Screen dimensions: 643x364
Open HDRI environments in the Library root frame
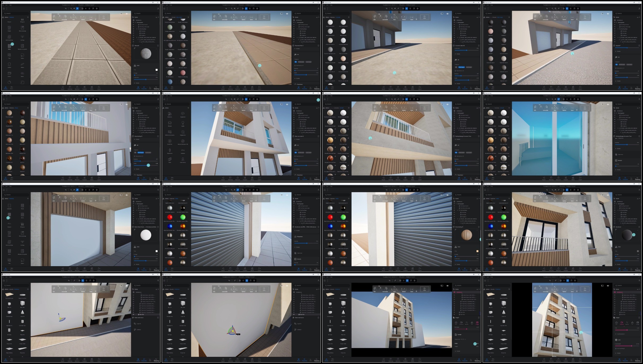[x=170, y=133]
